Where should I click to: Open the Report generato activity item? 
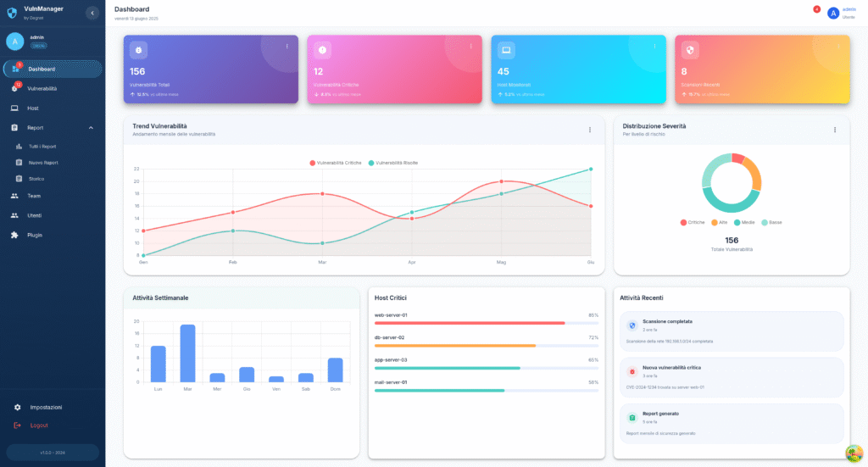[x=732, y=423]
